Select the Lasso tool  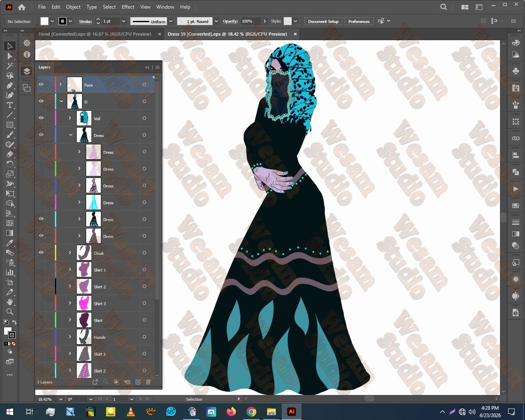click(10, 75)
